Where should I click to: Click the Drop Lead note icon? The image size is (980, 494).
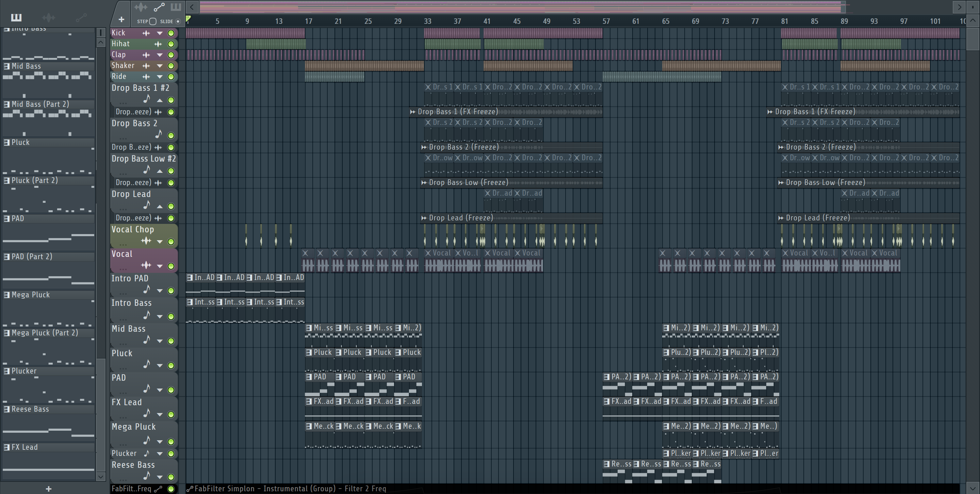[147, 205]
